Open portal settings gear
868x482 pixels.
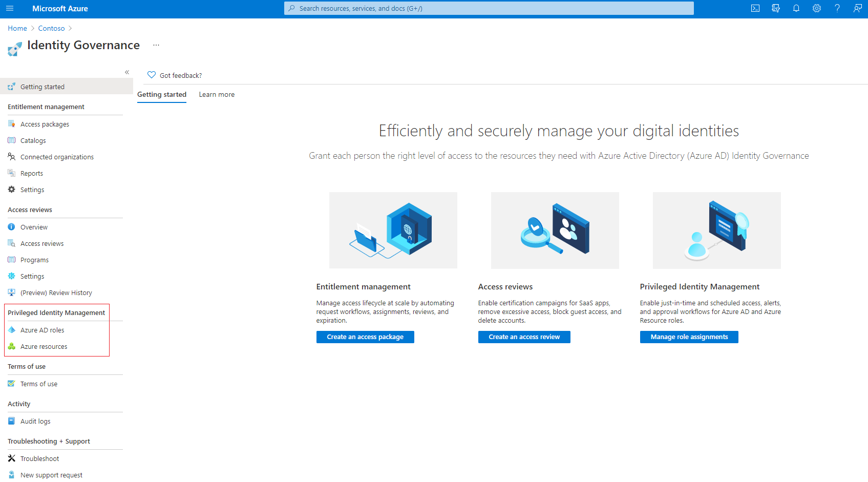click(817, 9)
